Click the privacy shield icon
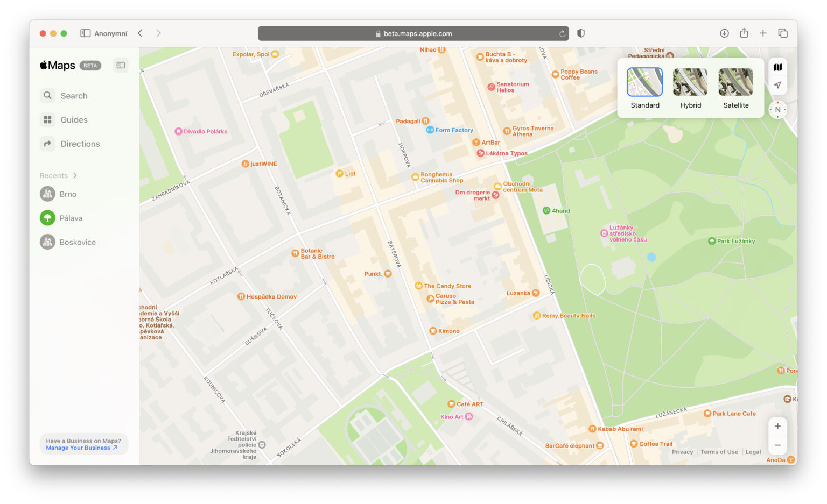827x504 pixels. click(580, 33)
